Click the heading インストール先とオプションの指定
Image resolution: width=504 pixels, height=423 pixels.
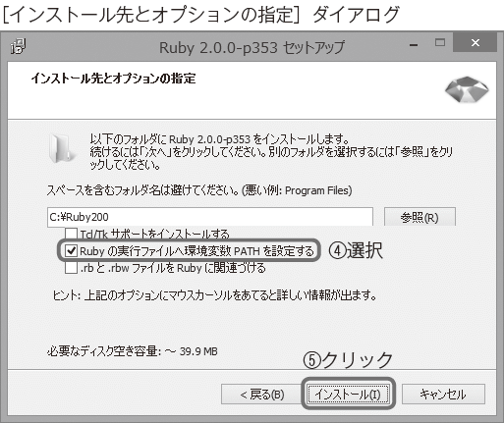113,79
